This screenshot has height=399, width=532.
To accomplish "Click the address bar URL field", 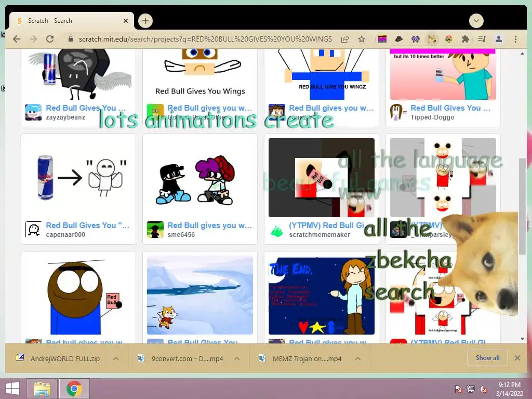I will coord(205,39).
